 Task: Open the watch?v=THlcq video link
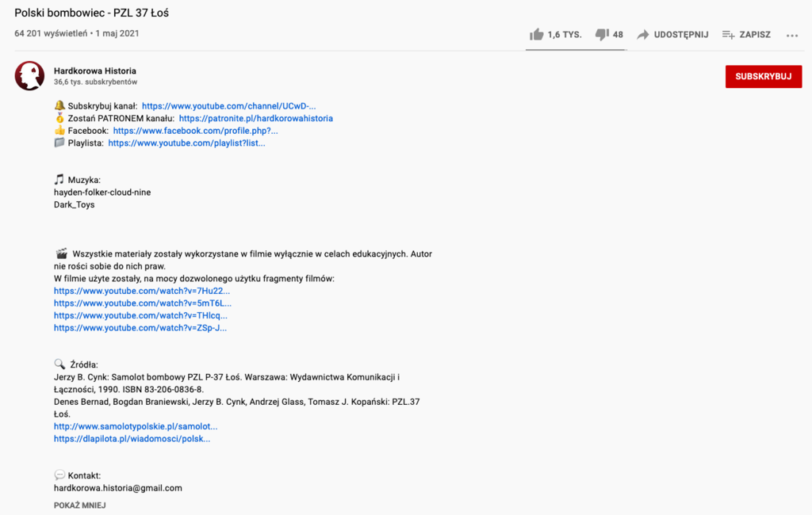tap(141, 315)
